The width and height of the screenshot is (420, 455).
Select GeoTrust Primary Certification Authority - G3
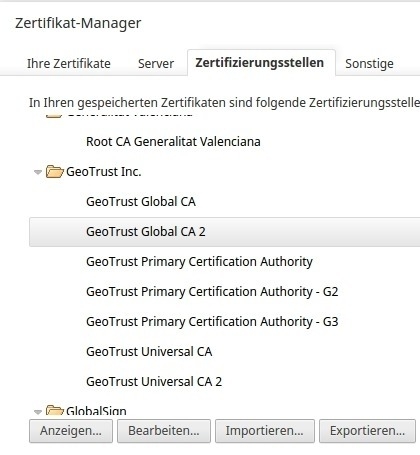click(212, 322)
